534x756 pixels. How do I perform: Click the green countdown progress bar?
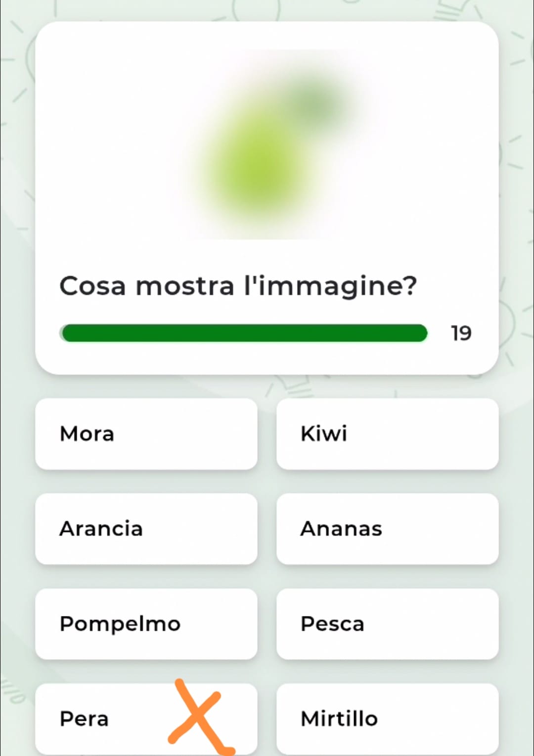point(244,333)
